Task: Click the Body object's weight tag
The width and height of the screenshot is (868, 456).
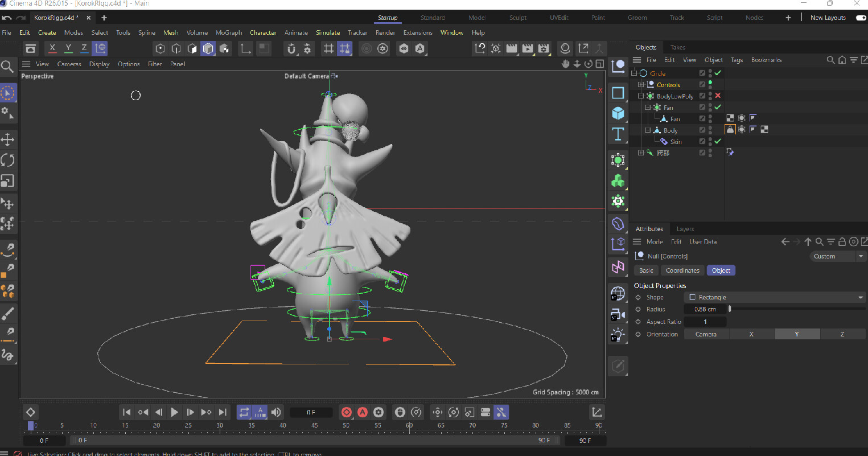Action: 730,130
